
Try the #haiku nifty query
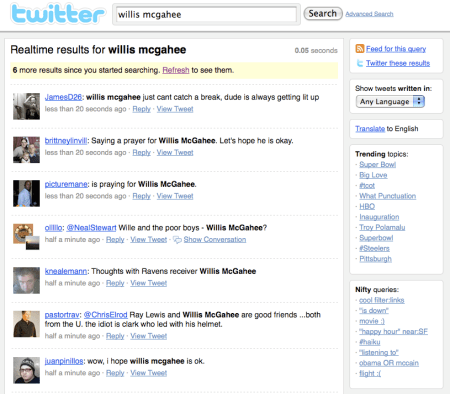370,342
